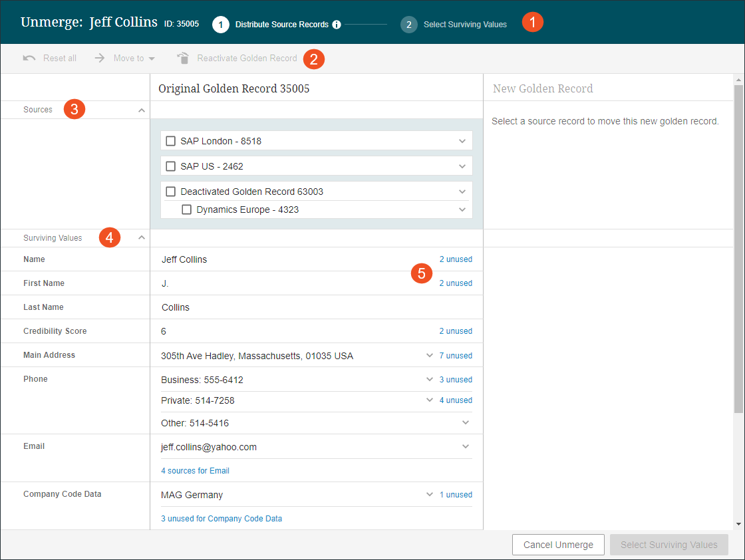Open the Move to dropdown menu
Screen dimensions: 745x560
click(152, 59)
